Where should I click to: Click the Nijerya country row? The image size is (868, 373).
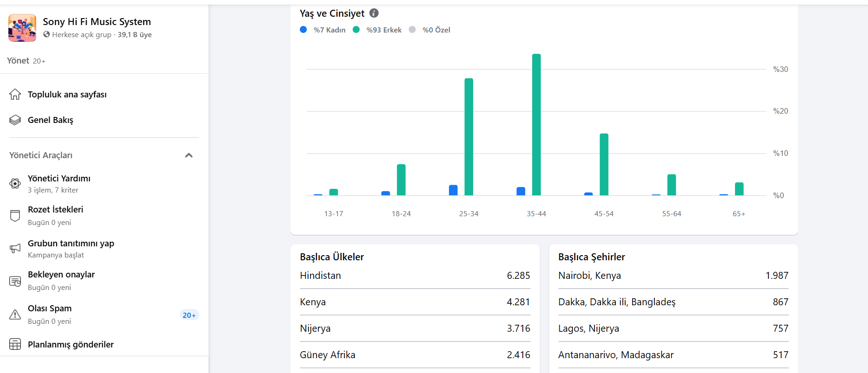click(415, 328)
